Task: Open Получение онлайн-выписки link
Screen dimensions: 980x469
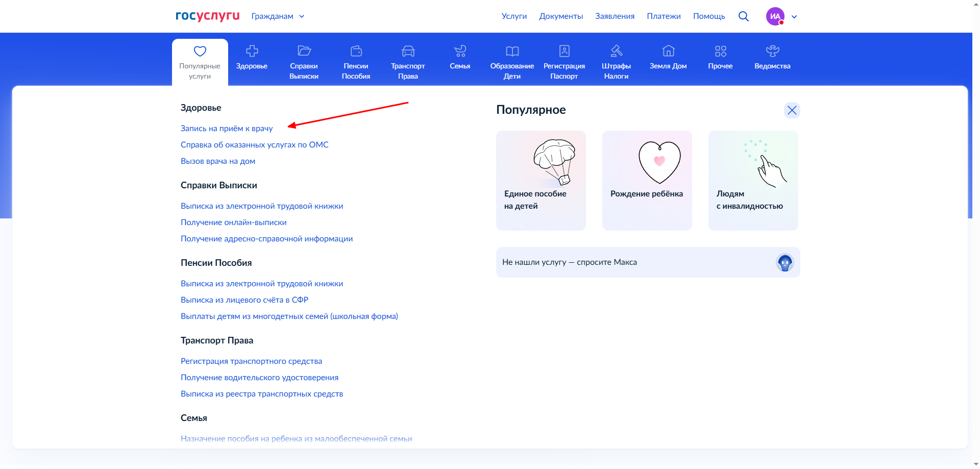Action: [234, 223]
